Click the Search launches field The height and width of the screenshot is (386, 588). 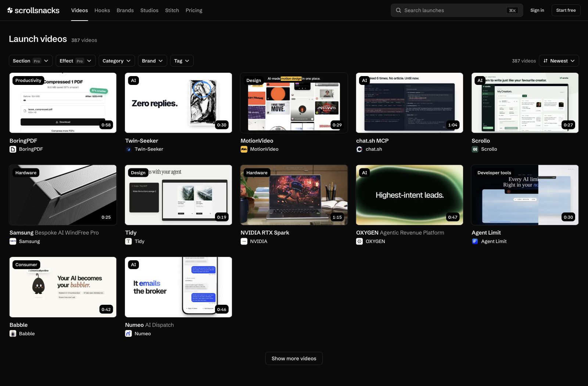[x=457, y=10]
